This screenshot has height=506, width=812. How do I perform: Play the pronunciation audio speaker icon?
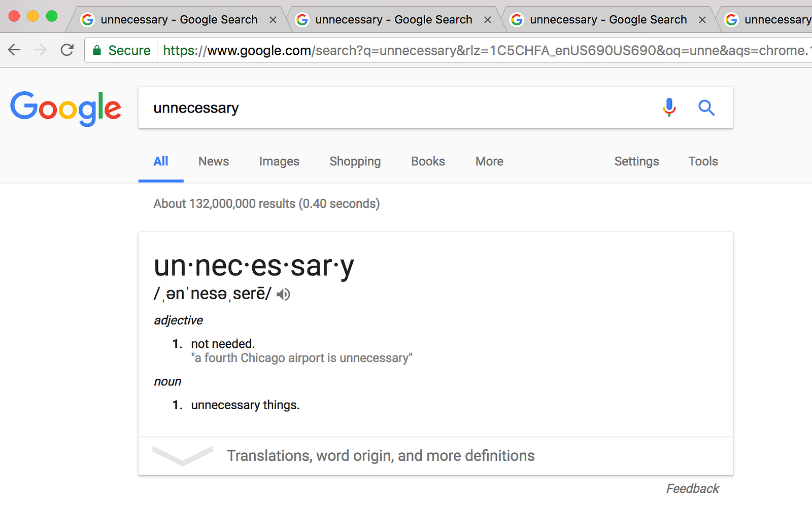click(x=283, y=294)
